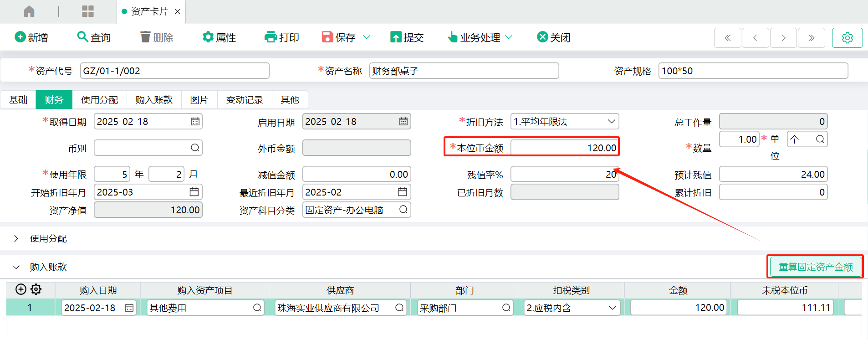Image resolution: width=868 pixels, height=340 pixels.
Task: Click the 预计残值 field
Action: pyautogui.click(x=773, y=174)
